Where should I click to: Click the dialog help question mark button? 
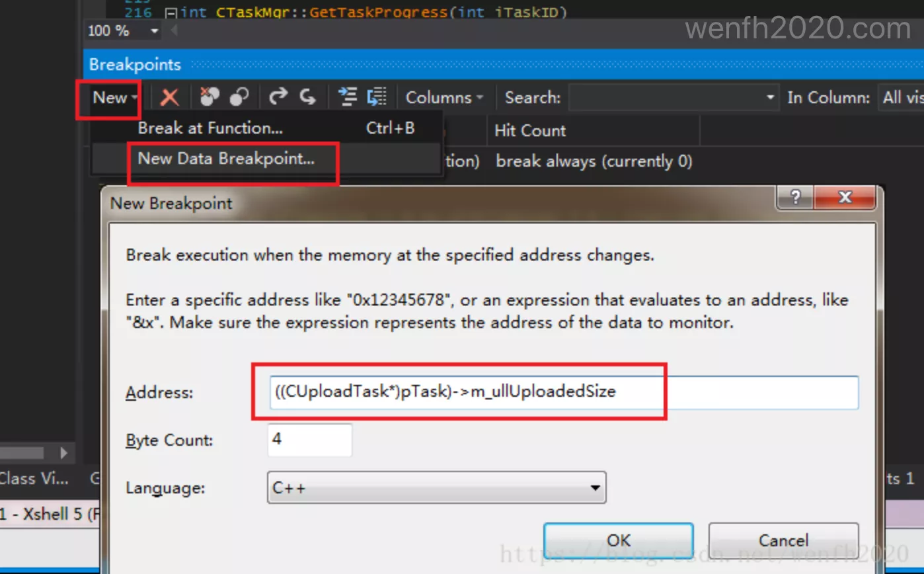pyautogui.click(x=796, y=198)
